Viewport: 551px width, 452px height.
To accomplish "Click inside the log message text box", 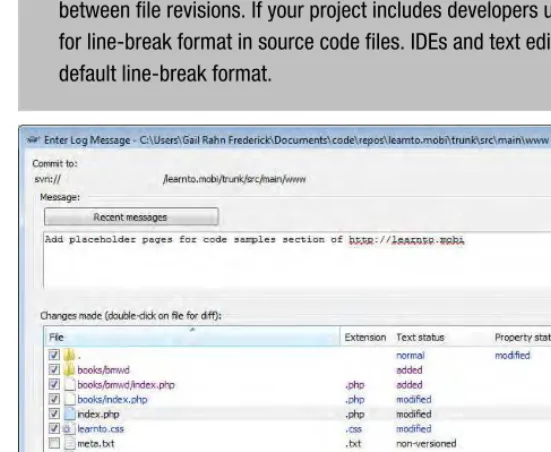I will (297, 260).
